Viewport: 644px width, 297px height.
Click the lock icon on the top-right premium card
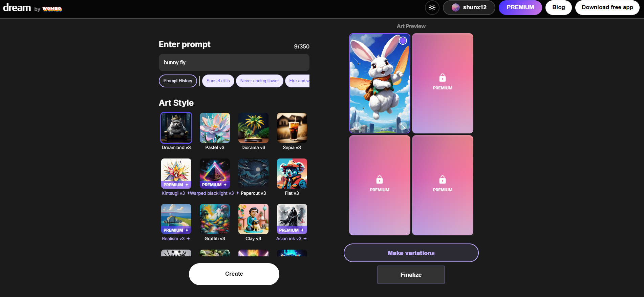click(442, 78)
